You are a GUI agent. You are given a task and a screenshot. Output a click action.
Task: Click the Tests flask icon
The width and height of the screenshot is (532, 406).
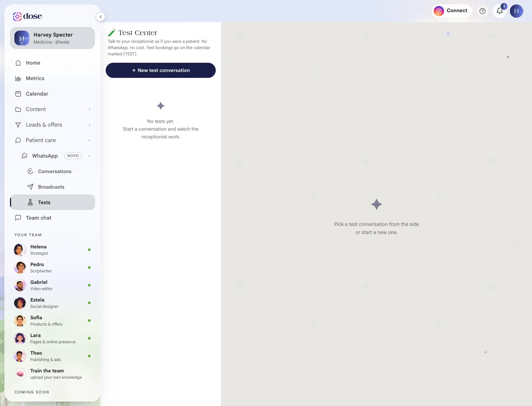[x=30, y=202]
